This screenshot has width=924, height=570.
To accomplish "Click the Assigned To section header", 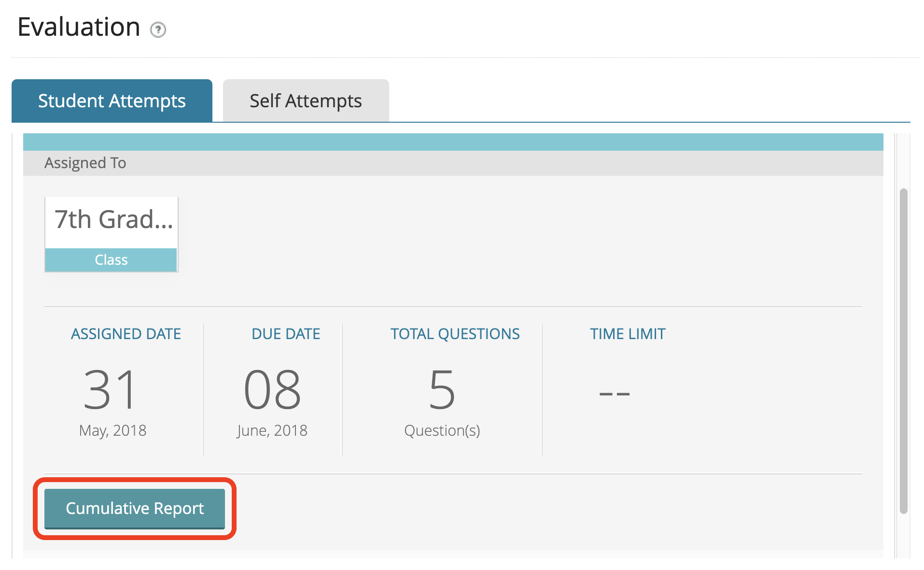I will (85, 163).
